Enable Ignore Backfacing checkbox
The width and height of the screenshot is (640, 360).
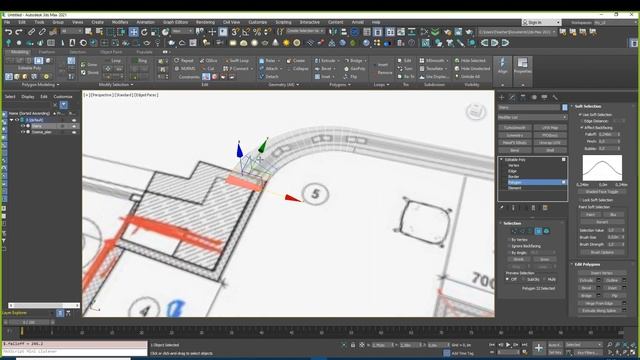pyautogui.click(x=509, y=246)
